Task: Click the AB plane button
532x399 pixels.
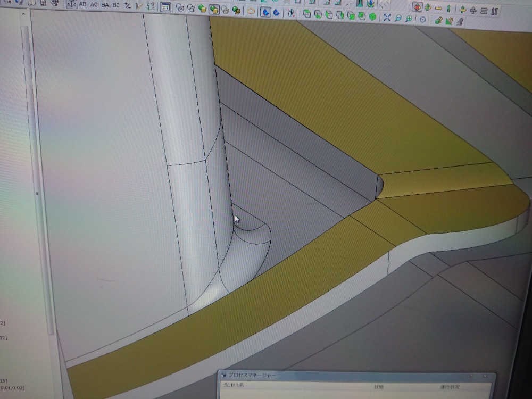Action: point(82,5)
